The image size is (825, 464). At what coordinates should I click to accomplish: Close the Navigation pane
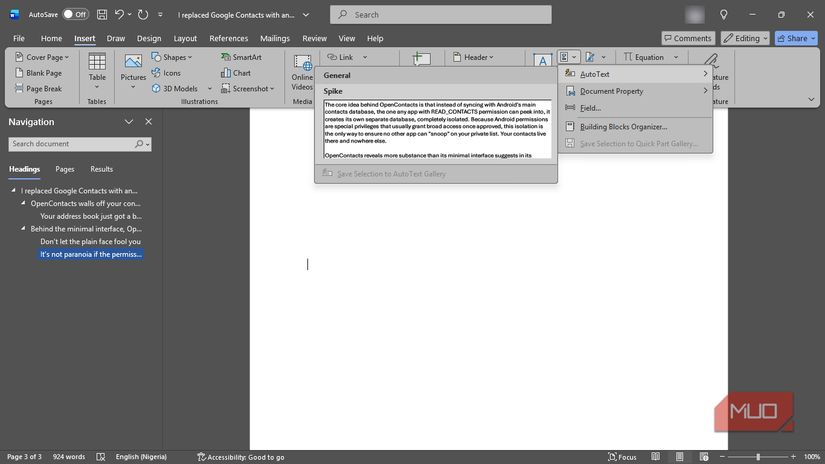(148, 122)
